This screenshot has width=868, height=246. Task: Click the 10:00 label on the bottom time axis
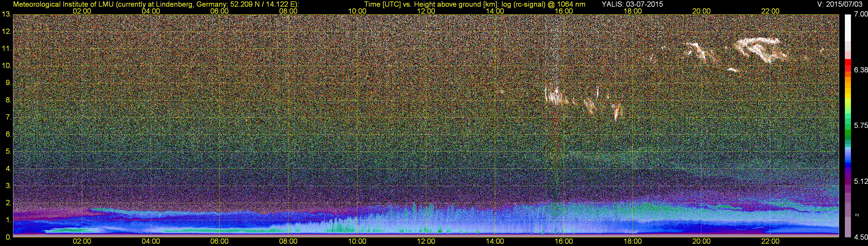pyautogui.click(x=357, y=241)
